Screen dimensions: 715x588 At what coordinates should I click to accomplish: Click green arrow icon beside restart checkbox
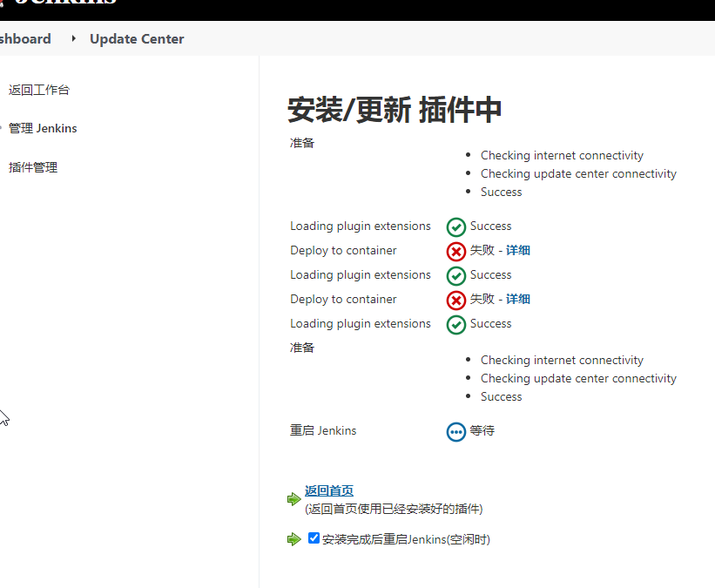[x=294, y=539]
